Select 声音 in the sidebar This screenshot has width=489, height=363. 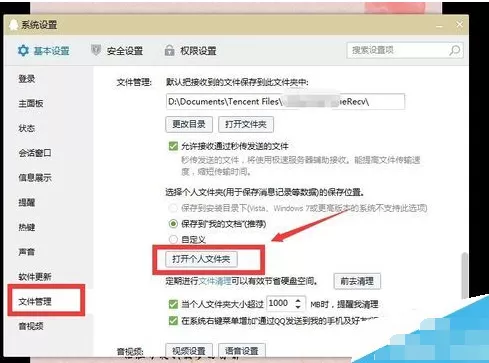27,252
